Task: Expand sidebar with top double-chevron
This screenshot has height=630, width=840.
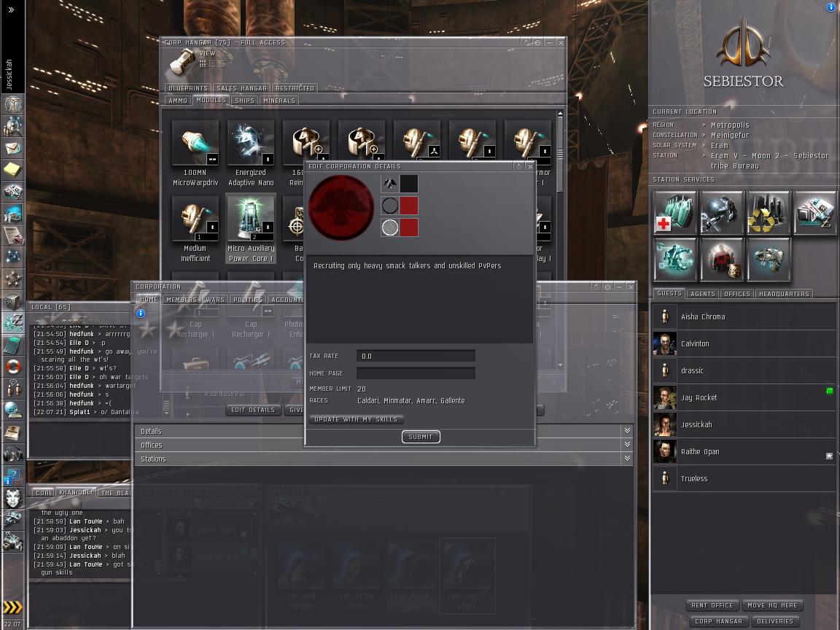Action: pos(11,9)
